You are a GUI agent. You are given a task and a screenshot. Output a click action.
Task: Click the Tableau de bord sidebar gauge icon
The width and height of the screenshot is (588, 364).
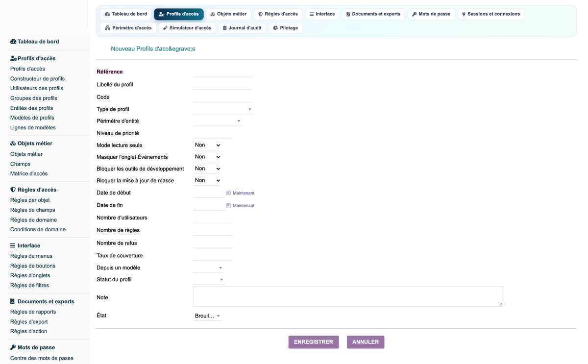[x=13, y=42]
